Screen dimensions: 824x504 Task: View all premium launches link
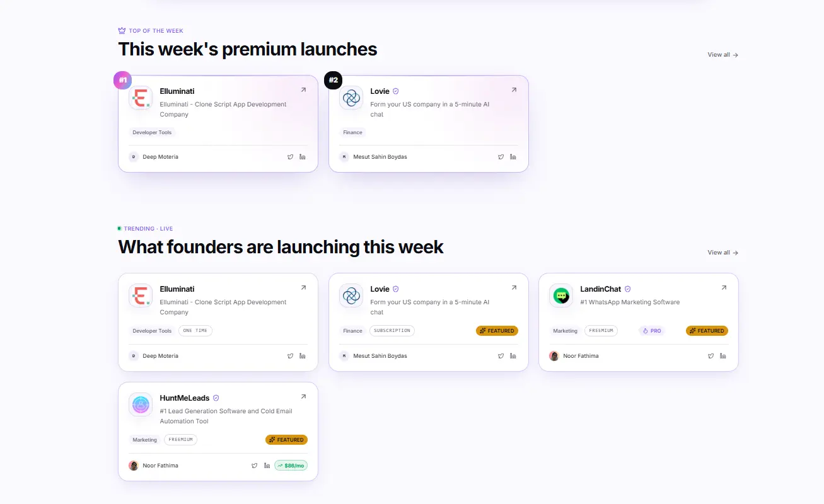[723, 55]
